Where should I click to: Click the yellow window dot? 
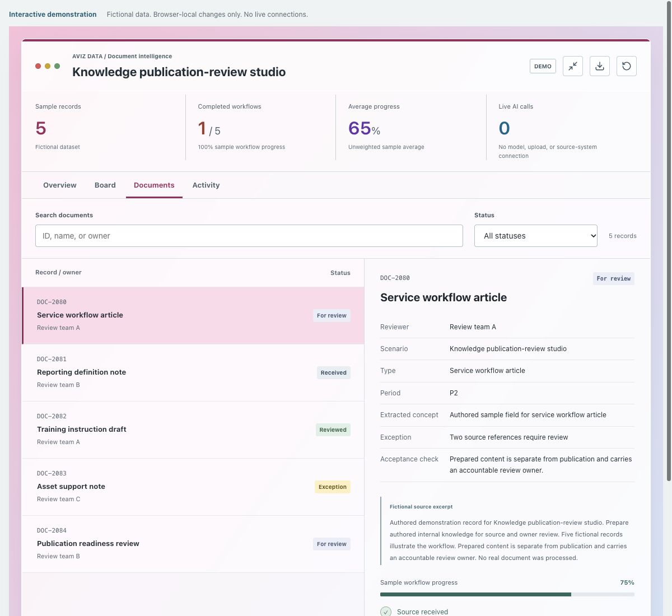pyautogui.click(x=48, y=66)
